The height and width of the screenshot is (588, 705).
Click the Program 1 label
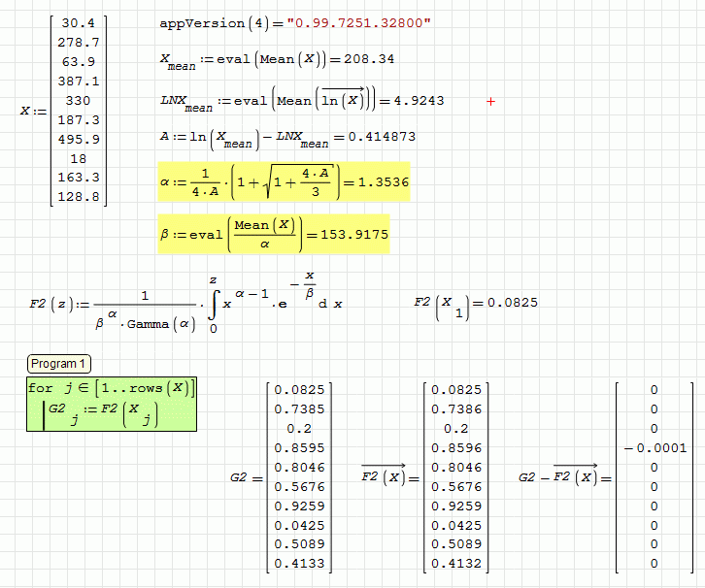(x=59, y=364)
